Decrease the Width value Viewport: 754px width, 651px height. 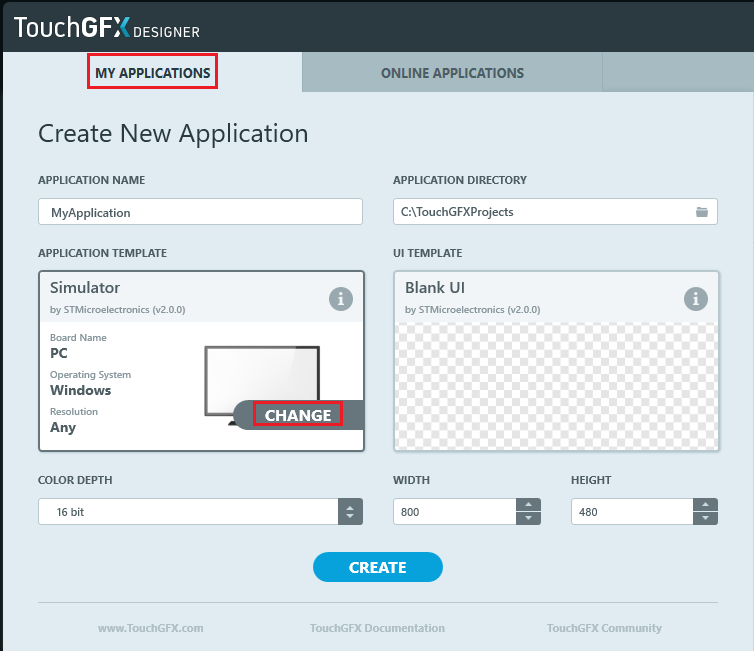pyautogui.click(x=528, y=518)
